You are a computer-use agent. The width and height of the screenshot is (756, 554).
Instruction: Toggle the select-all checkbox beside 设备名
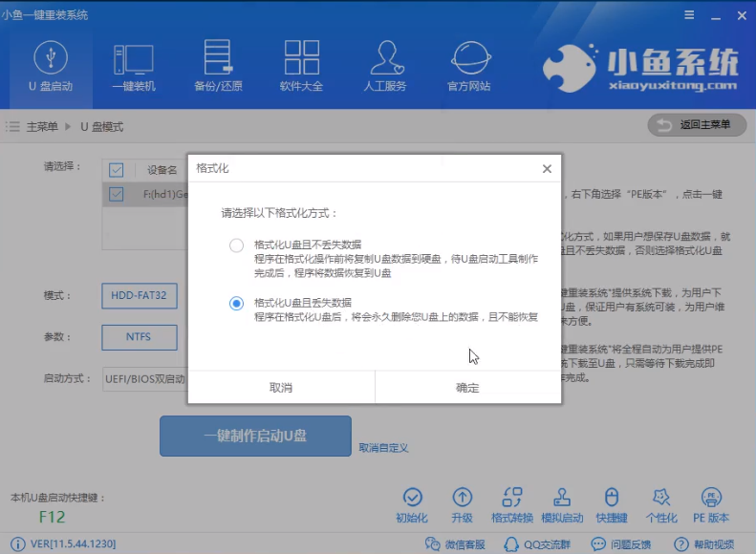coord(117,170)
